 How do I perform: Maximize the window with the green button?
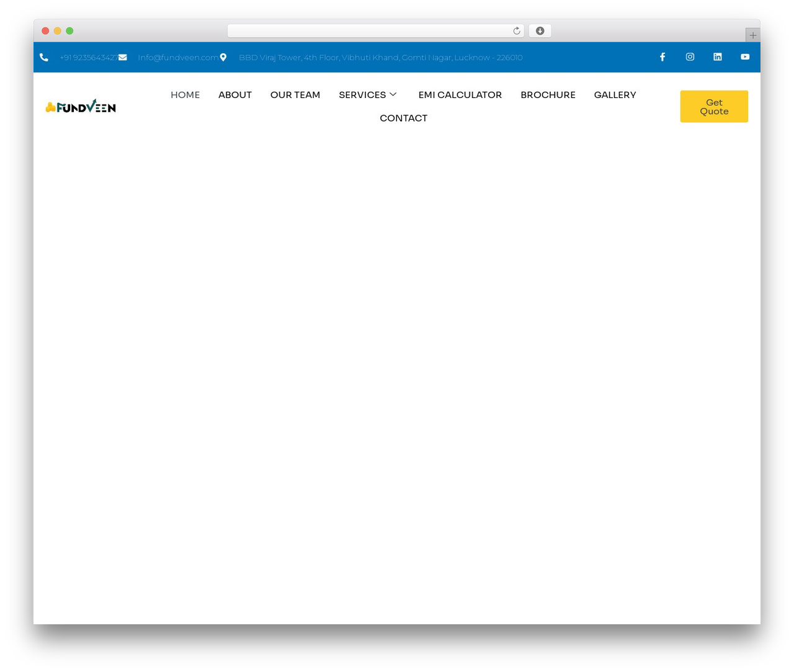[69, 31]
